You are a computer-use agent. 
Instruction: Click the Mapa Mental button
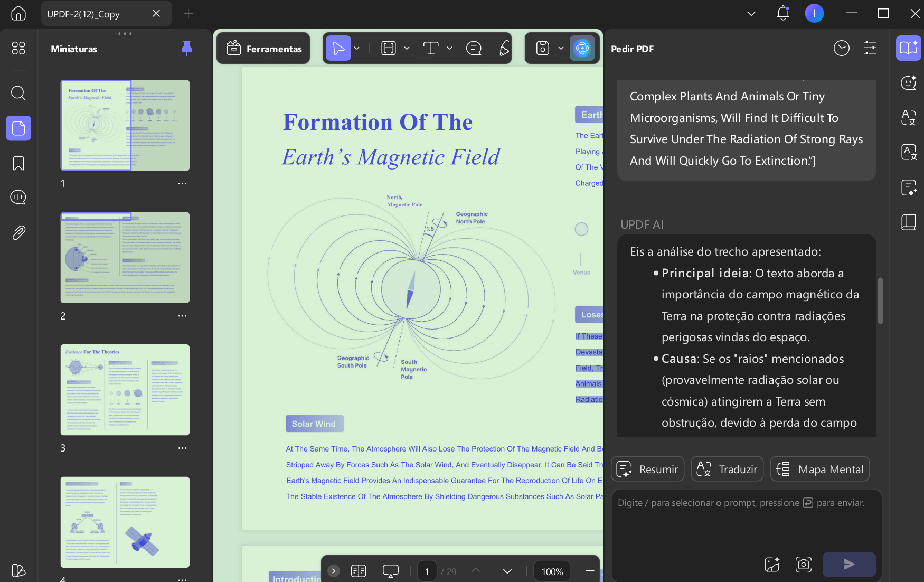pyautogui.click(x=819, y=469)
